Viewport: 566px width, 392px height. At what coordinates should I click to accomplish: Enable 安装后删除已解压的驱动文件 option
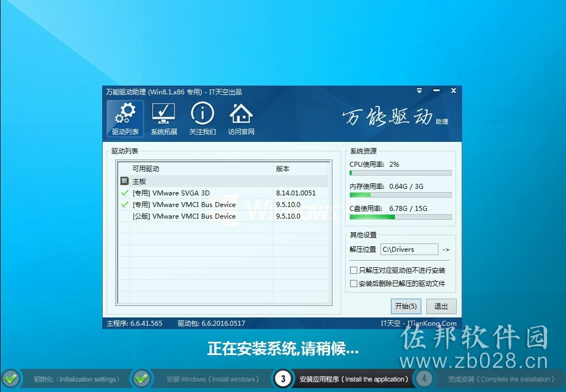[354, 283]
